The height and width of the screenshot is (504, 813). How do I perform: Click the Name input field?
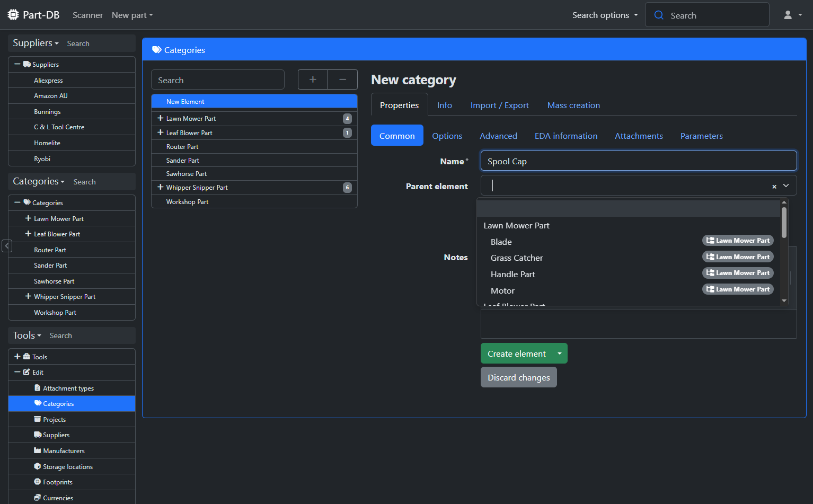[x=639, y=161]
